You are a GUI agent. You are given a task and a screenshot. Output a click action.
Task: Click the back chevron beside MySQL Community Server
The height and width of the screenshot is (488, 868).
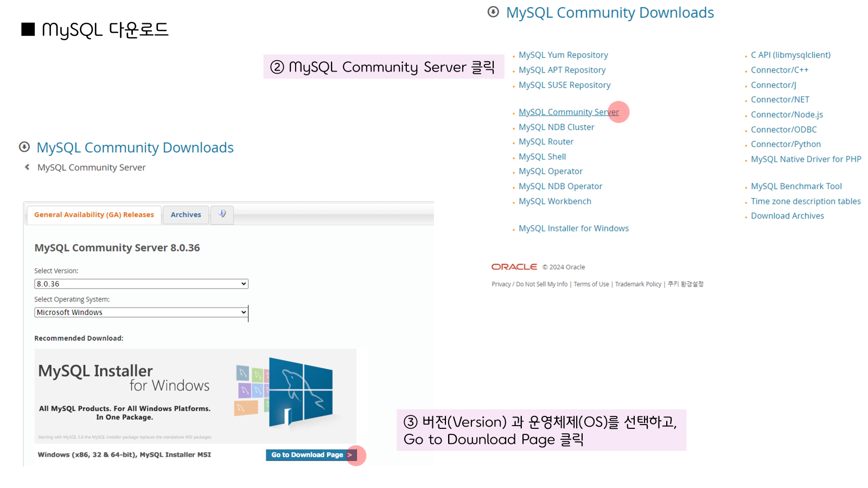click(27, 167)
